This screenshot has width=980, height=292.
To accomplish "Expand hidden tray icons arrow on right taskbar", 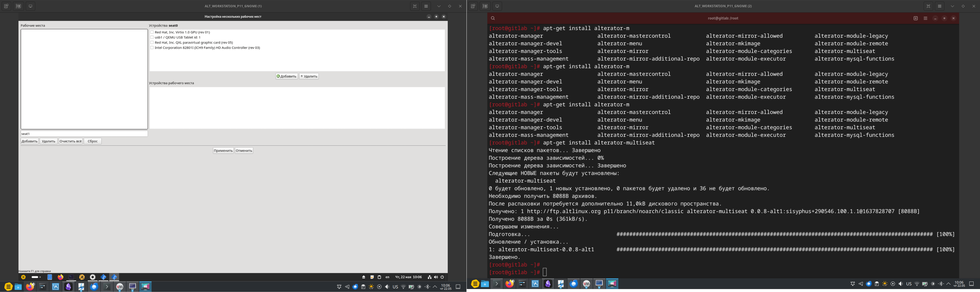I will [x=948, y=284].
